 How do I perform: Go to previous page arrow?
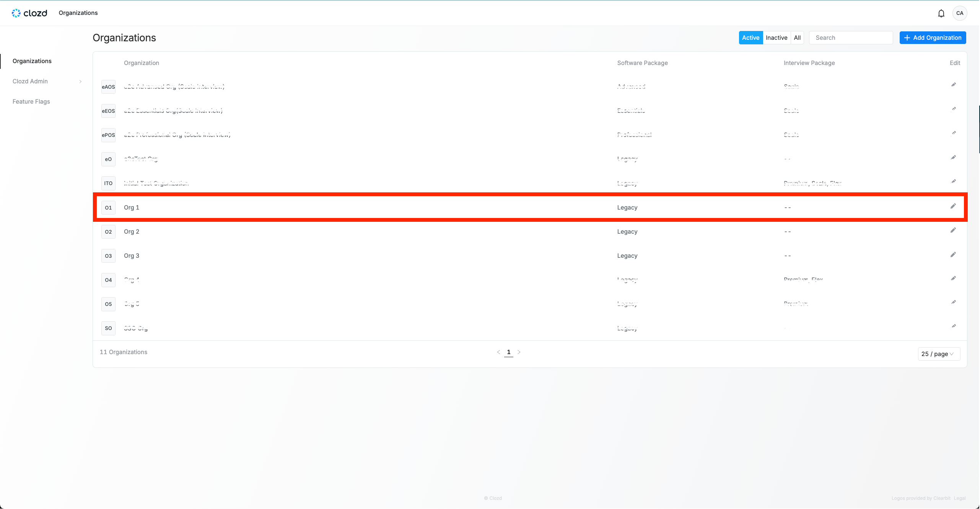[x=498, y=352]
